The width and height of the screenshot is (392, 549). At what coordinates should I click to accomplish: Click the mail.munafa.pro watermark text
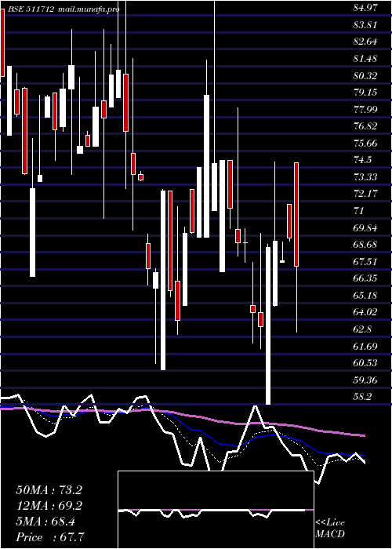coord(88,9)
